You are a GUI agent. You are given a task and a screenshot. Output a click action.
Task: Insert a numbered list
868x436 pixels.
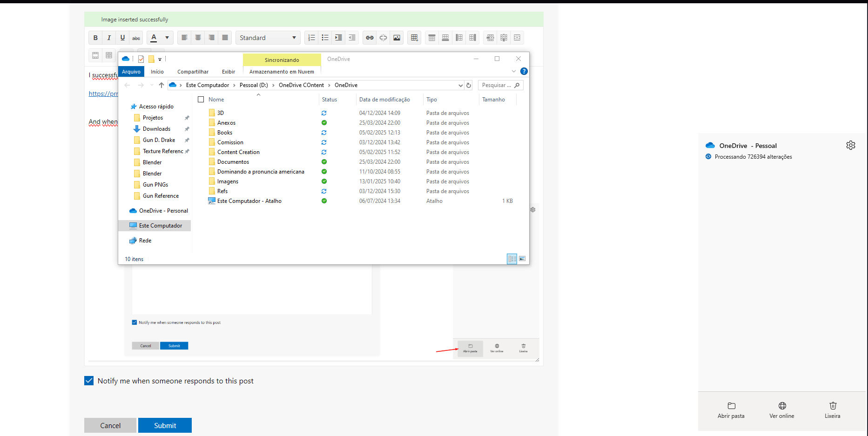(311, 38)
